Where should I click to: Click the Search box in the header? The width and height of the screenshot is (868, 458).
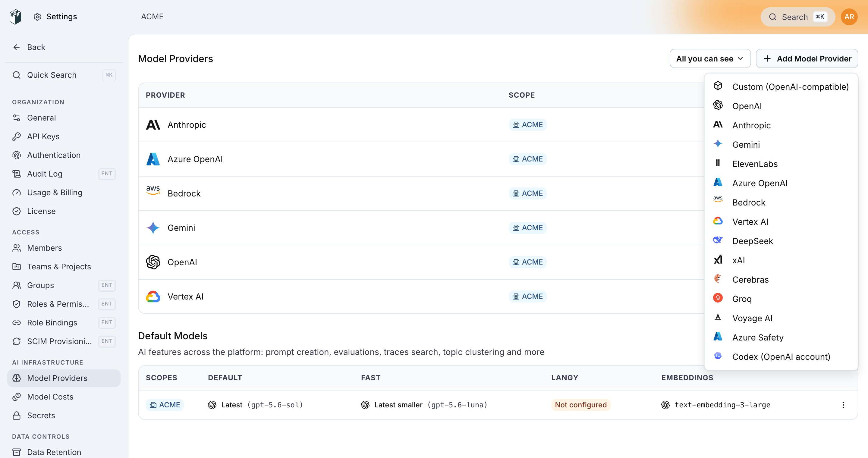click(x=797, y=17)
